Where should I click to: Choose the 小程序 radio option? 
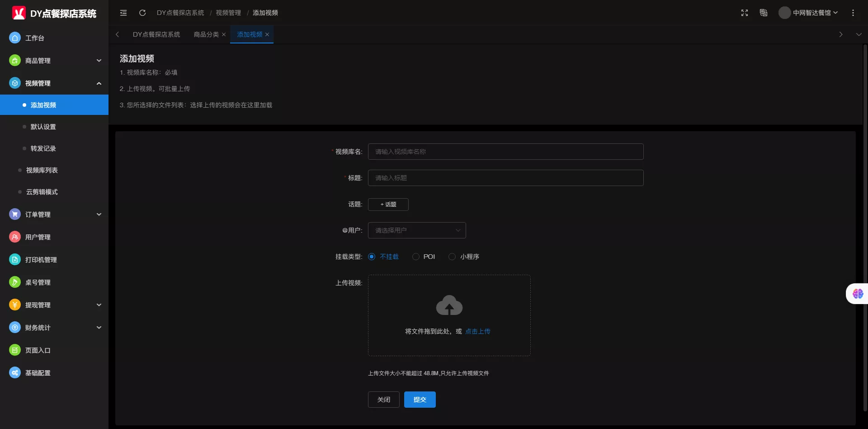click(x=452, y=257)
